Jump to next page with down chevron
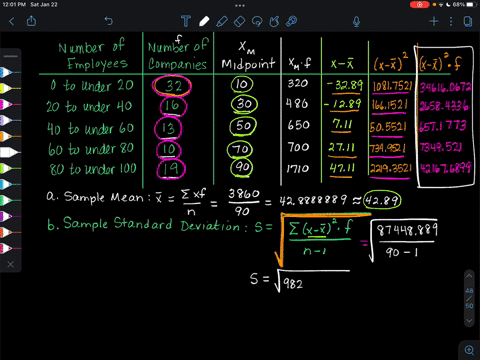 pos(469,321)
